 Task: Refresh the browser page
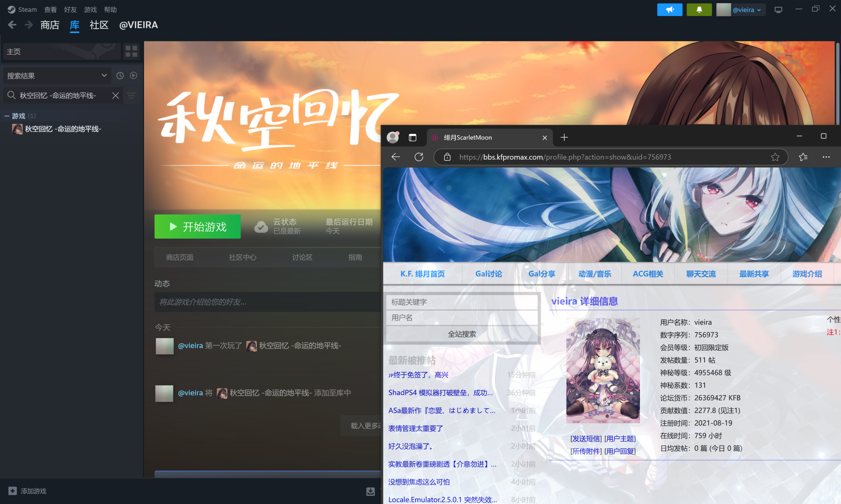(x=419, y=157)
